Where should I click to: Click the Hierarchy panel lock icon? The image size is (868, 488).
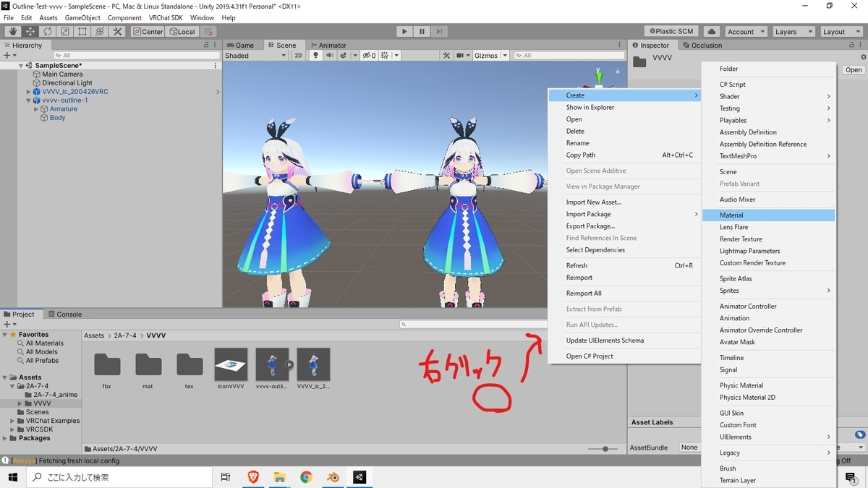(206, 45)
